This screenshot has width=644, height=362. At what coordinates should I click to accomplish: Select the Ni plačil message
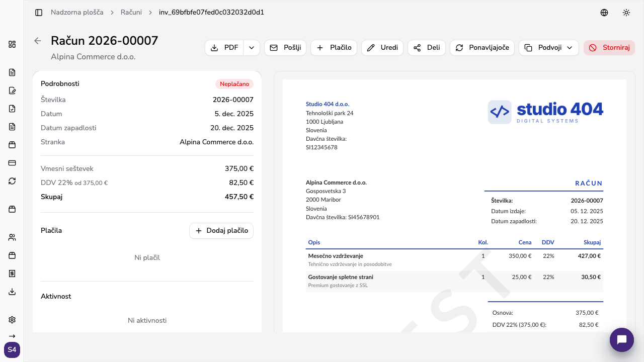147,257
